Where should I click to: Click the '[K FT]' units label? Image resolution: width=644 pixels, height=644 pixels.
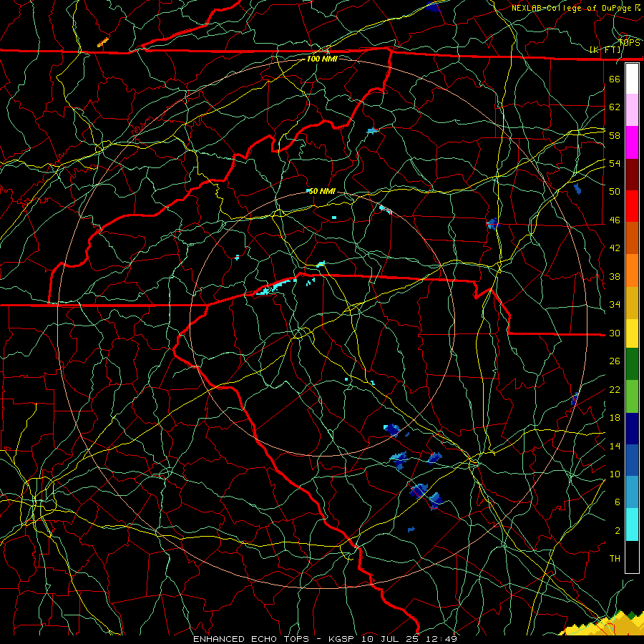click(605, 50)
